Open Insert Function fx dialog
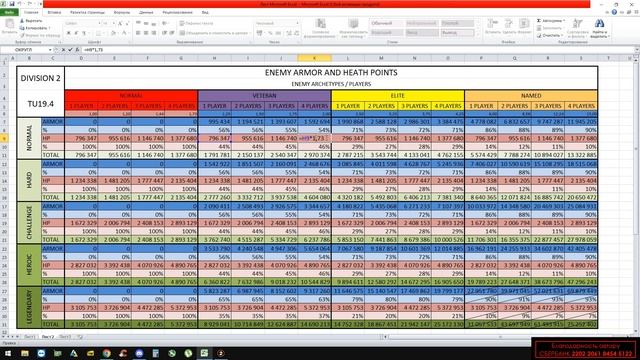This screenshot has height=360, width=640. click(77, 50)
